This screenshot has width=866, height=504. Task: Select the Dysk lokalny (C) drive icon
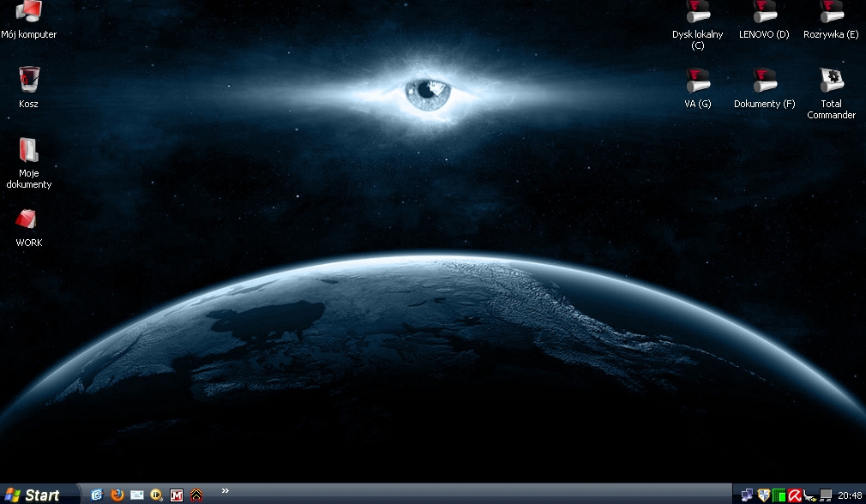point(698,26)
